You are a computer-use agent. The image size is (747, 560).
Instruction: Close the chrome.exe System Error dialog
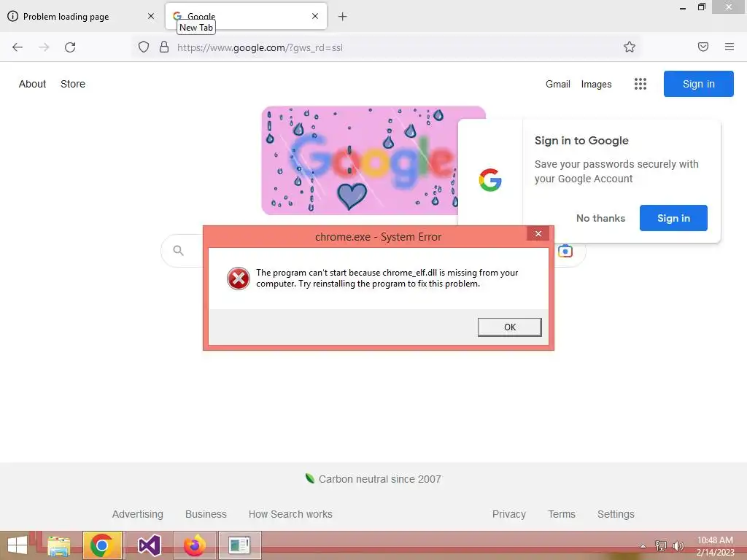point(538,234)
